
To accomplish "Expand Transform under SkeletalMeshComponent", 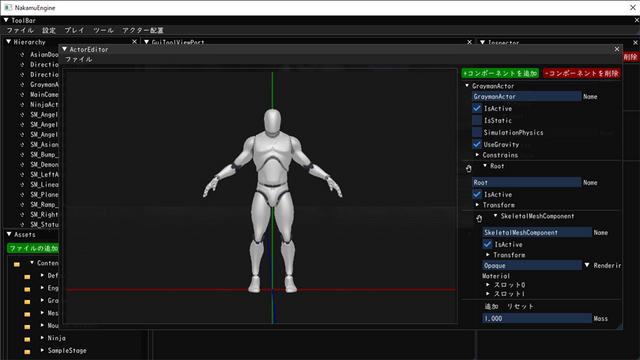I will click(488, 254).
